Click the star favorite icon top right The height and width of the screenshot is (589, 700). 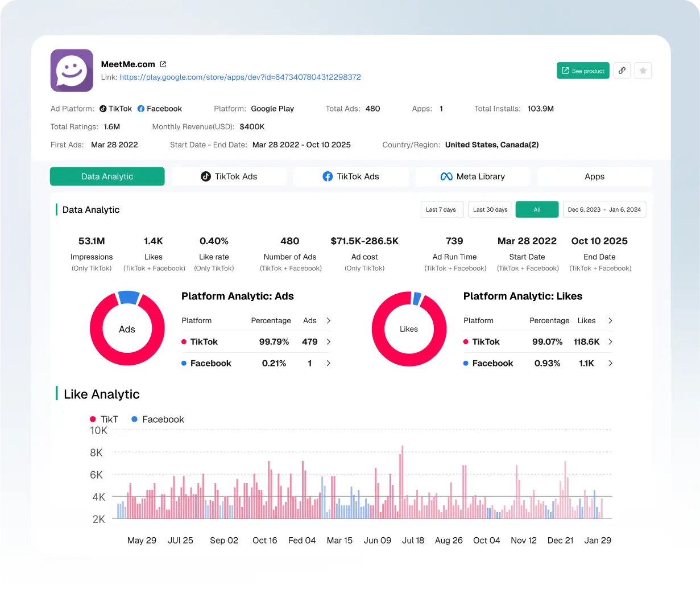coord(643,71)
